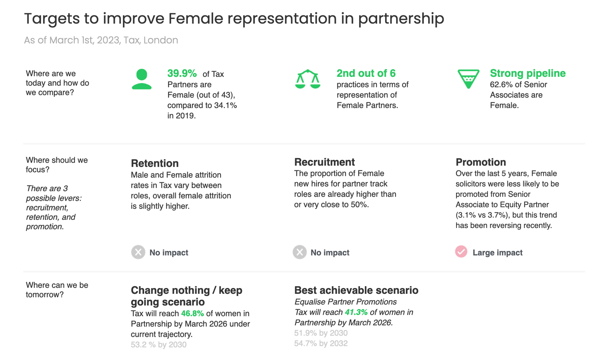The image size is (608, 364).
Task: Click the 46.8% highlighted figure
Action: point(192,313)
